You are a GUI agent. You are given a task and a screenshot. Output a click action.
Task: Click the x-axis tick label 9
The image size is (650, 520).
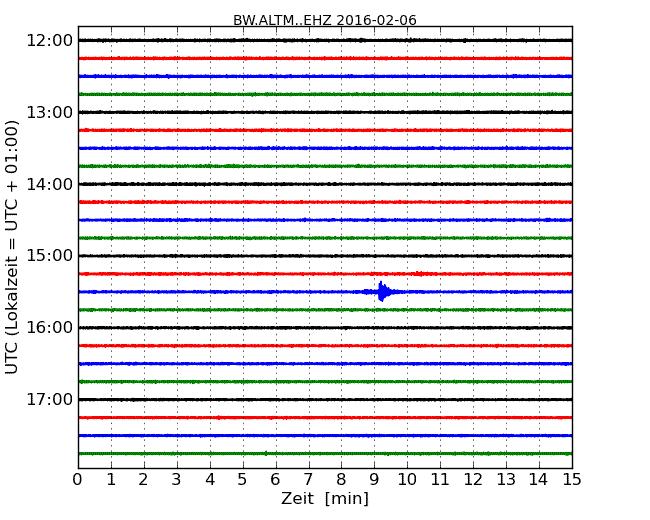[374, 480]
